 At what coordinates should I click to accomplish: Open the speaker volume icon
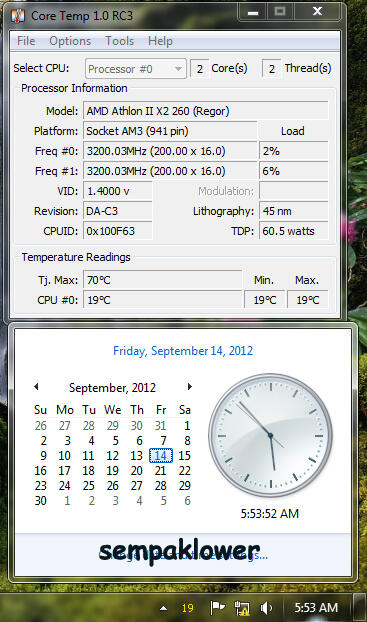point(266,607)
